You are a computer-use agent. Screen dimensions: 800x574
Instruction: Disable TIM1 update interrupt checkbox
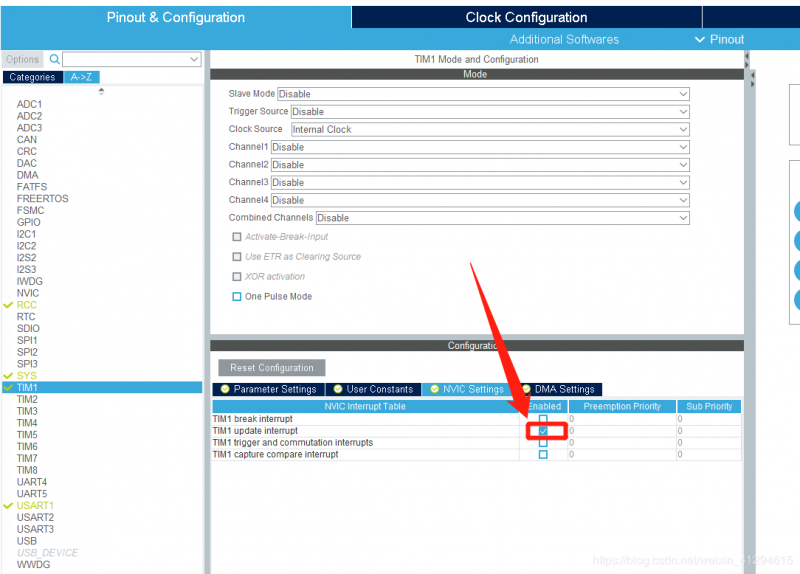543,431
